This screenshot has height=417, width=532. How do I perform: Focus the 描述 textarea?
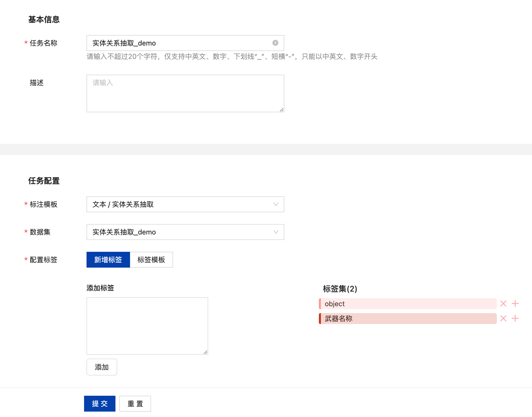[x=185, y=93]
